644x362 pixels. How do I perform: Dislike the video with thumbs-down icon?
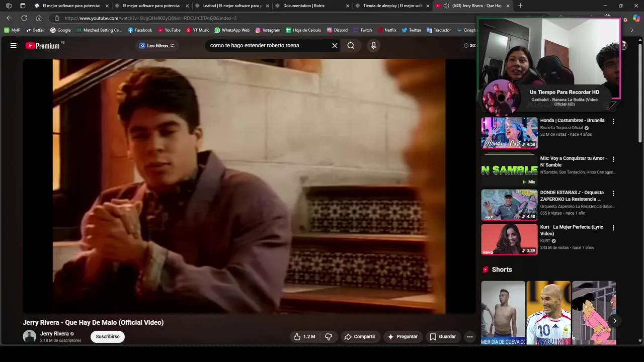(329, 336)
